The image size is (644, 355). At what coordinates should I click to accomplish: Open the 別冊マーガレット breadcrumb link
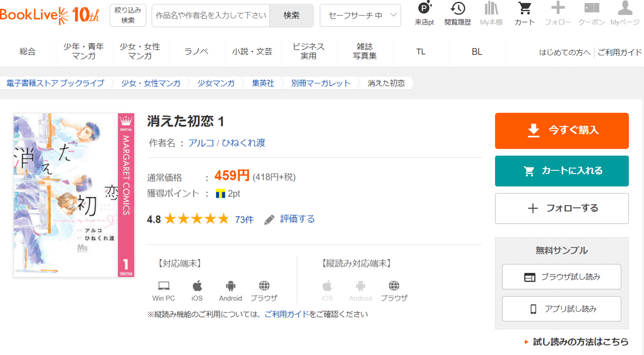320,83
